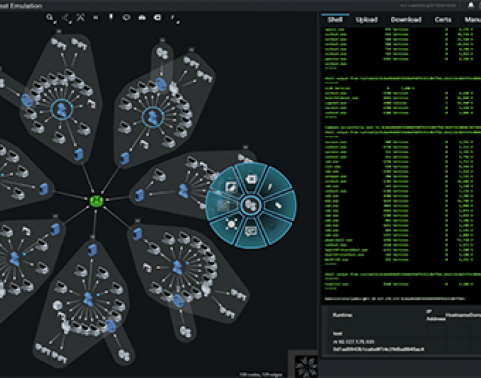481x378 pixels.
Task: Switch to the Shell tab
Action: tap(335, 20)
